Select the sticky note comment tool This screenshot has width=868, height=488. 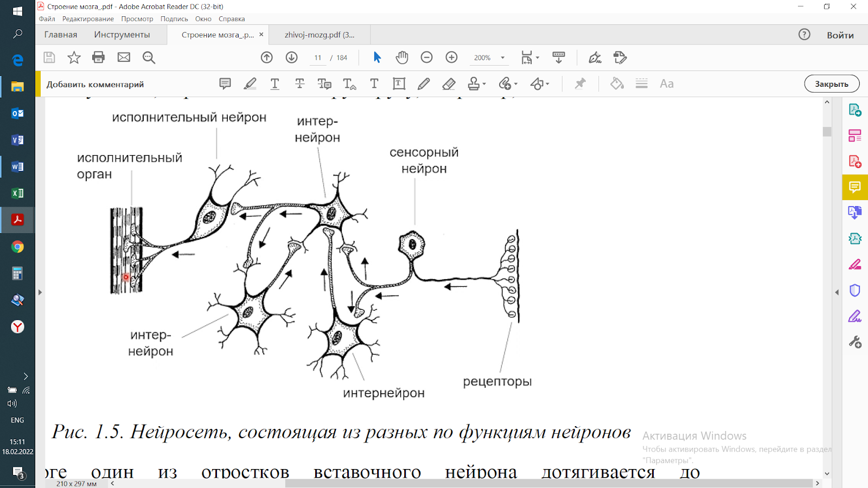tap(225, 84)
